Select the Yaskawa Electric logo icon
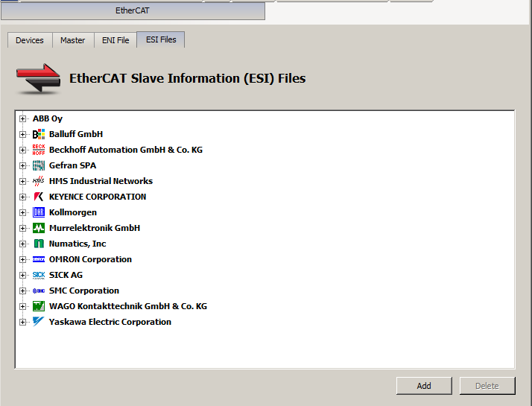Viewport: 532px width, 406px height. pos(39,322)
